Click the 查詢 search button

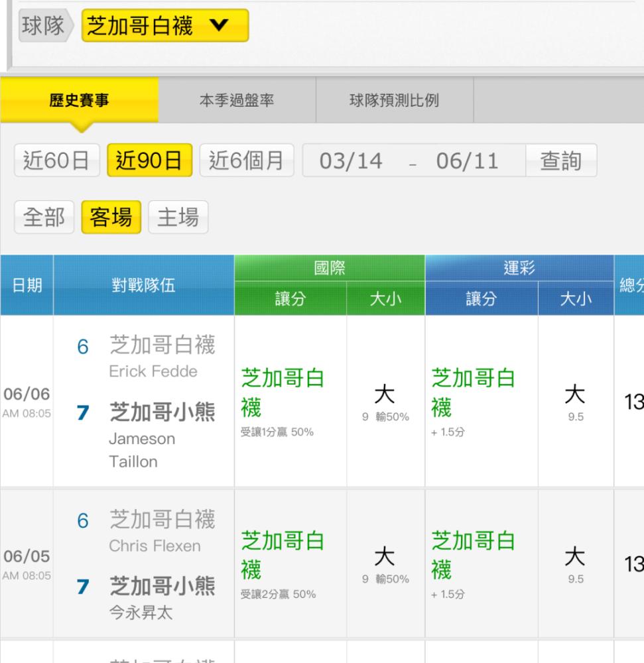[x=561, y=160]
